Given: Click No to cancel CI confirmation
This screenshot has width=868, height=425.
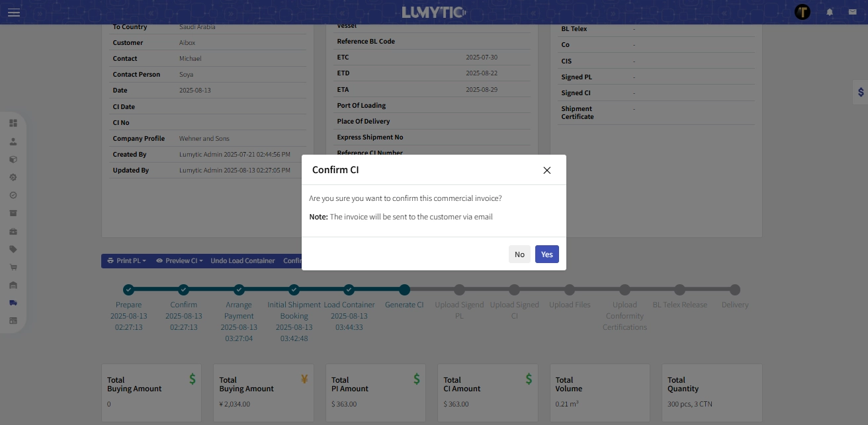Looking at the screenshot, I should click(519, 254).
